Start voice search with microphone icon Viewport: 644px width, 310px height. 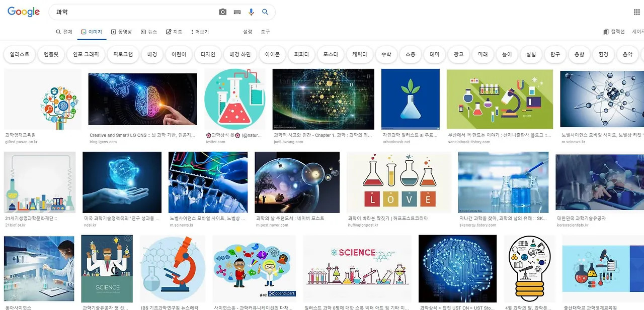tap(251, 12)
